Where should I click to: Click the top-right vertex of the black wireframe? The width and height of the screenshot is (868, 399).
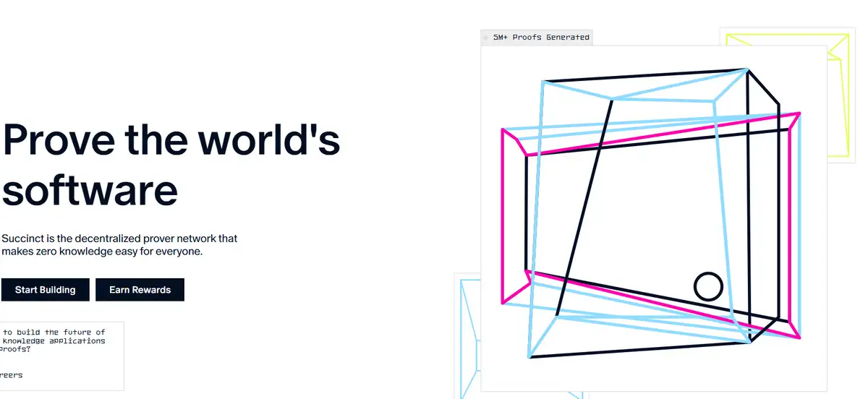747,69
